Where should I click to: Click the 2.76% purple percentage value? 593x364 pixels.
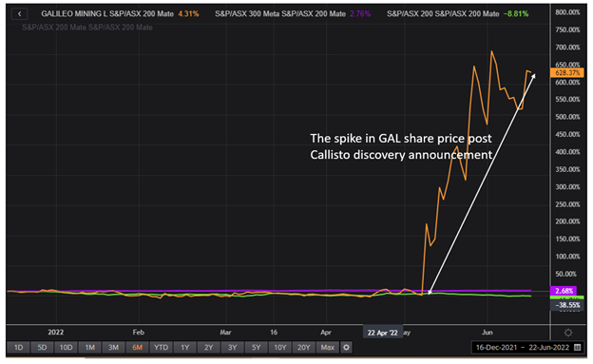(x=360, y=14)
